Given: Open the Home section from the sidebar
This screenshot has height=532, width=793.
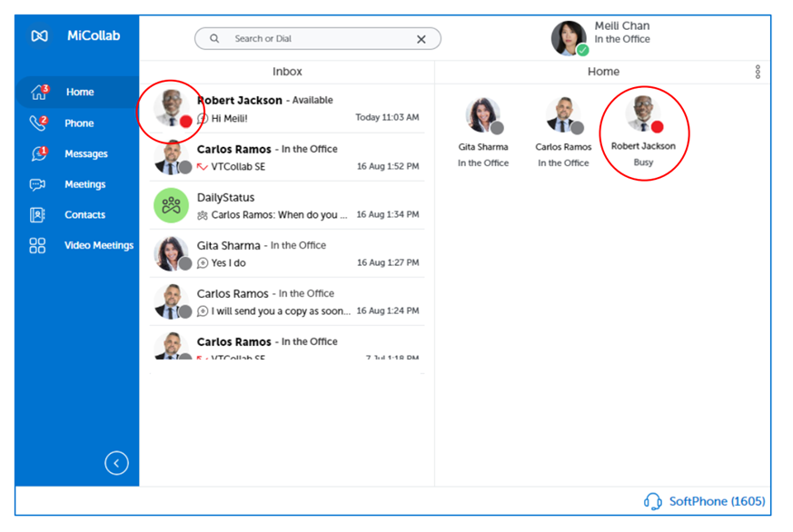Looking at the screenshot, I should (80, 92).
